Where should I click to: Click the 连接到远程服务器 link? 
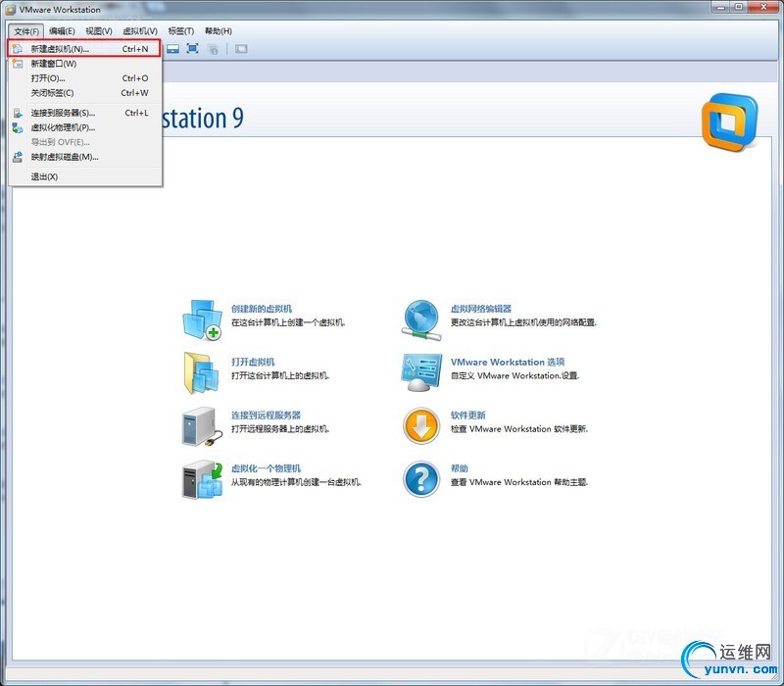coord(266,415)
